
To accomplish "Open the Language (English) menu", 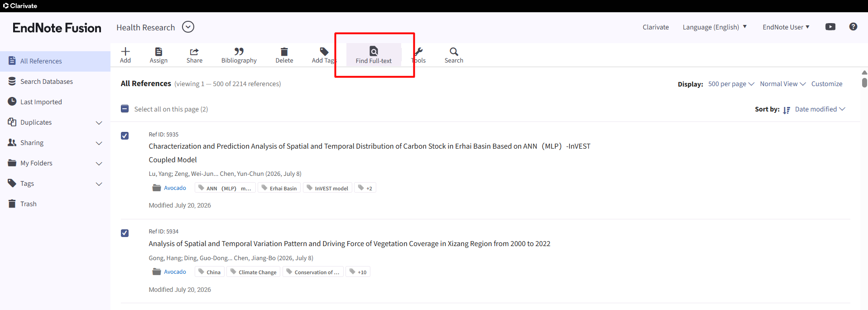I will tap(715, 27).
